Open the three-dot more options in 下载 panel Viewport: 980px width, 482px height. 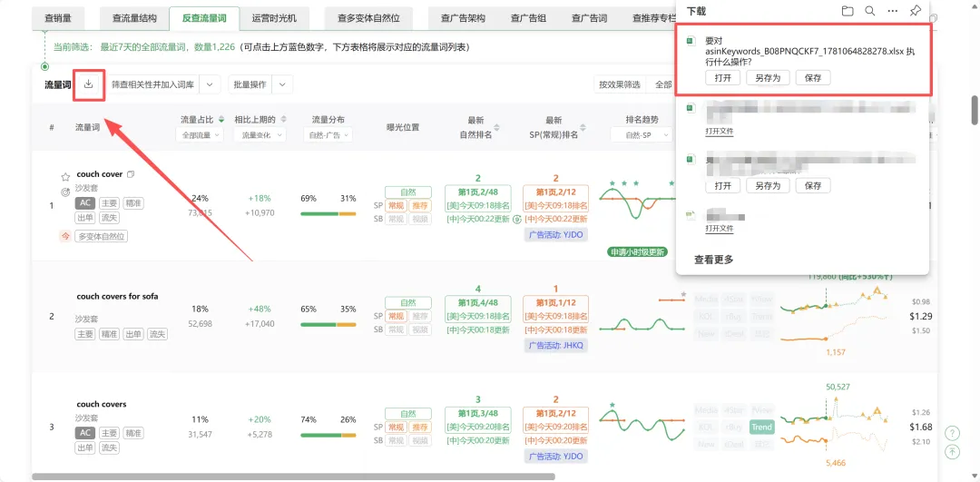pyautogui.click(x=893, y=11)
